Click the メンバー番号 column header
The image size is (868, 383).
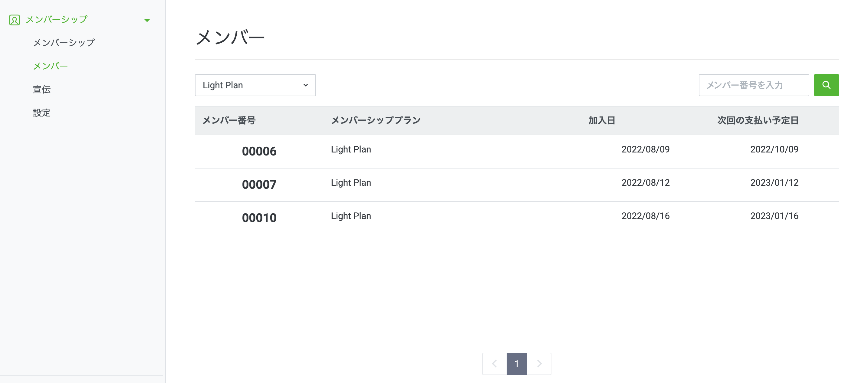pyautogui.click(x=229, y=121)
